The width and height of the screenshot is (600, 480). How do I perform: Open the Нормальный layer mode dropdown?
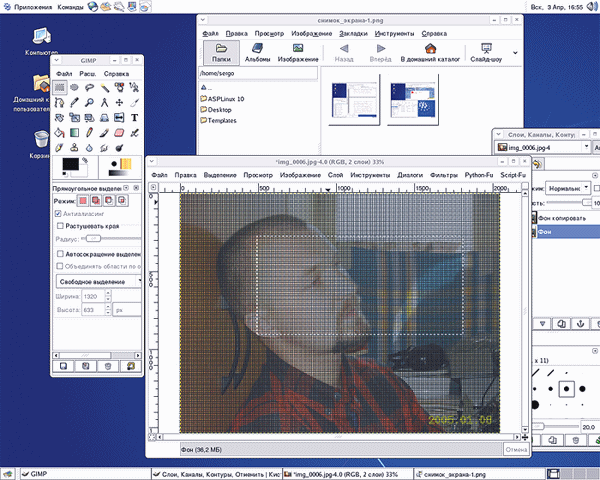coord(568,188)
